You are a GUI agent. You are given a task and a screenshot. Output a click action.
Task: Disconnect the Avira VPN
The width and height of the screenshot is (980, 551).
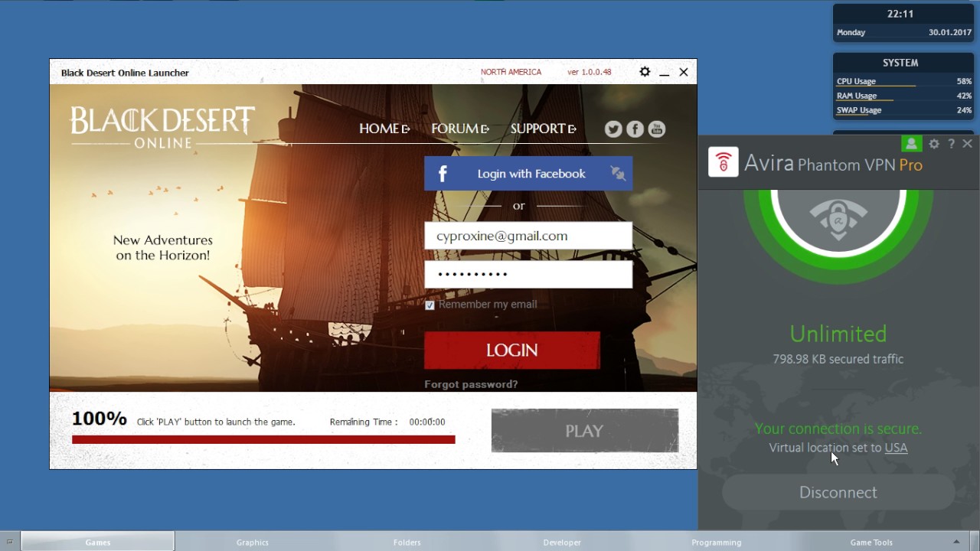(838, 492)
